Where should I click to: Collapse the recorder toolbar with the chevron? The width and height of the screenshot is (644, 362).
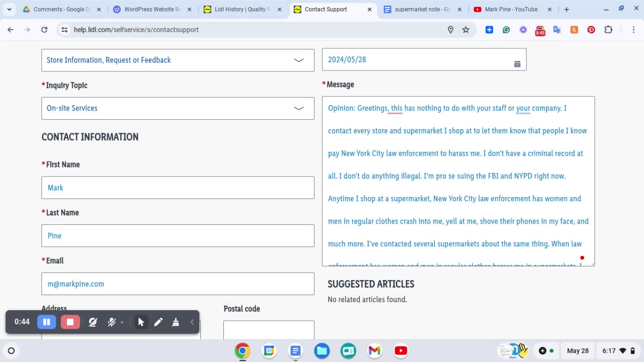click(x=192, y=322)
